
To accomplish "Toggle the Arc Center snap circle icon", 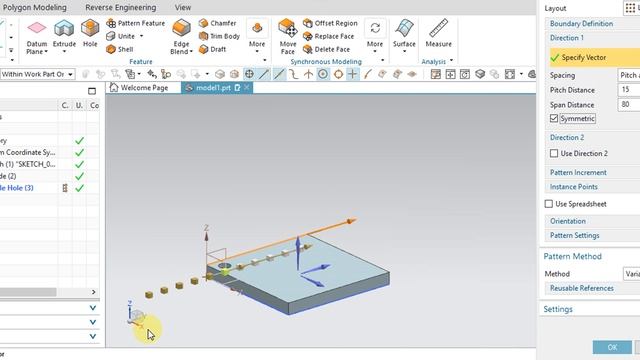I will [x=323, y=74].
